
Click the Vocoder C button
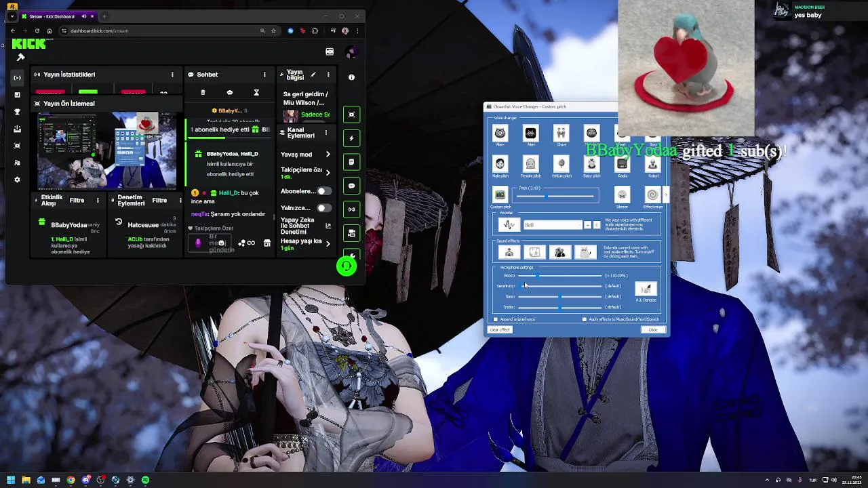point(597,225)
